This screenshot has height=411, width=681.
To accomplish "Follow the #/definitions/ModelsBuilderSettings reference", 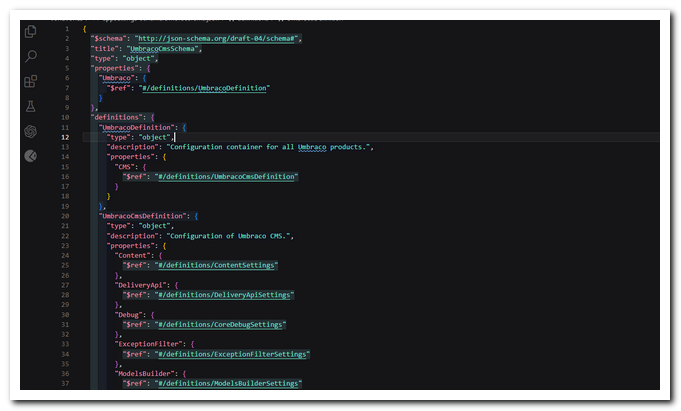I will 228,384.
